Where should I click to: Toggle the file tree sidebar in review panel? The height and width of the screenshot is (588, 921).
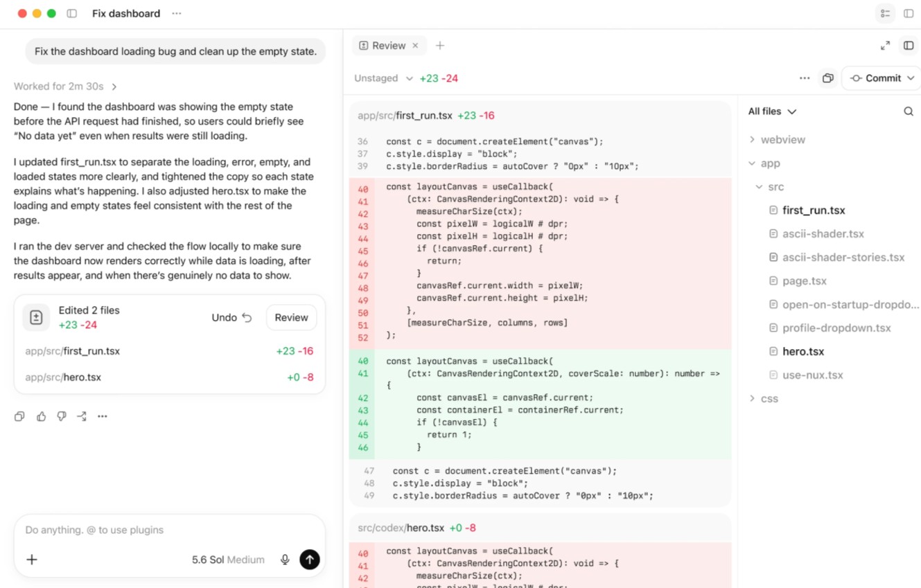pos(909,46)
